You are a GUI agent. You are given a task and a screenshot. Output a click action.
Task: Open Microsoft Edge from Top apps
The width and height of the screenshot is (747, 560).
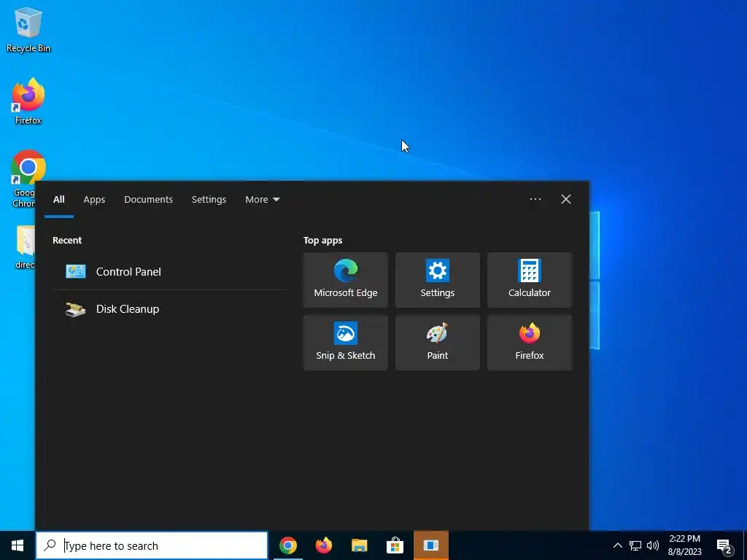[x=345, y=280]
